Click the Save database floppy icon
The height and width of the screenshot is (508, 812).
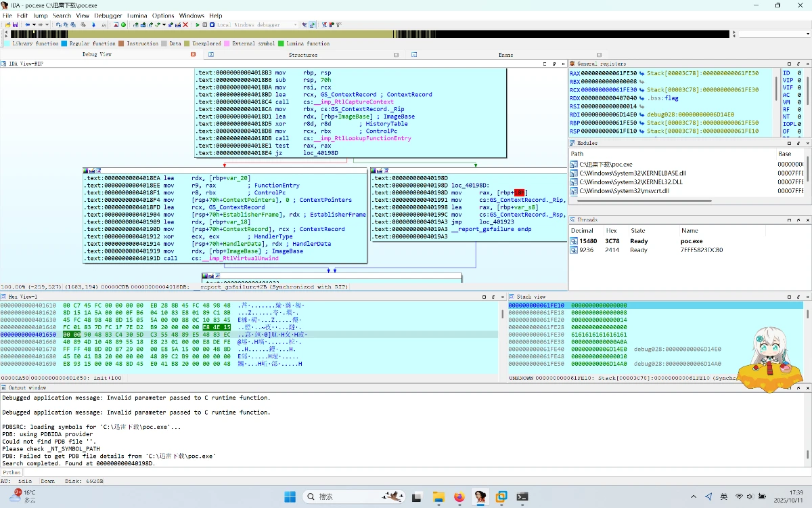pyautogui.click(x=15, y=25)
